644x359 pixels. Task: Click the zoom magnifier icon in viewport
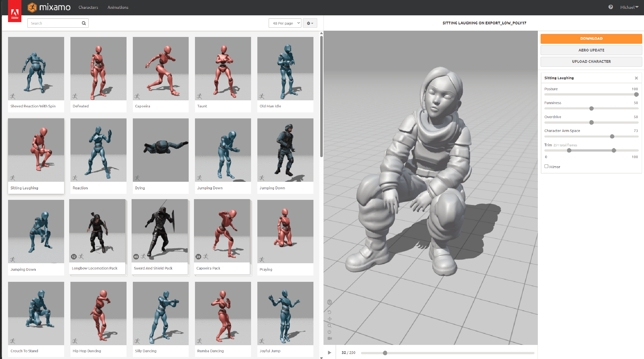(330, 326)
